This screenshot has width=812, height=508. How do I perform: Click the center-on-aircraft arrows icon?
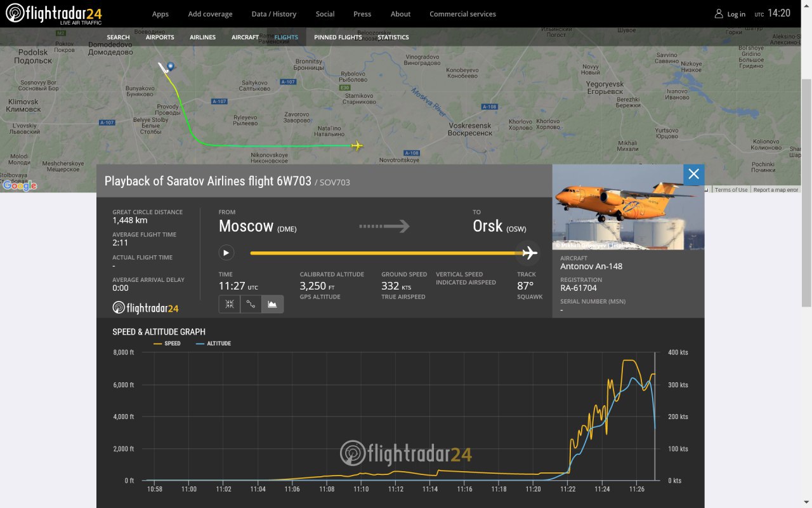point(230,304)
